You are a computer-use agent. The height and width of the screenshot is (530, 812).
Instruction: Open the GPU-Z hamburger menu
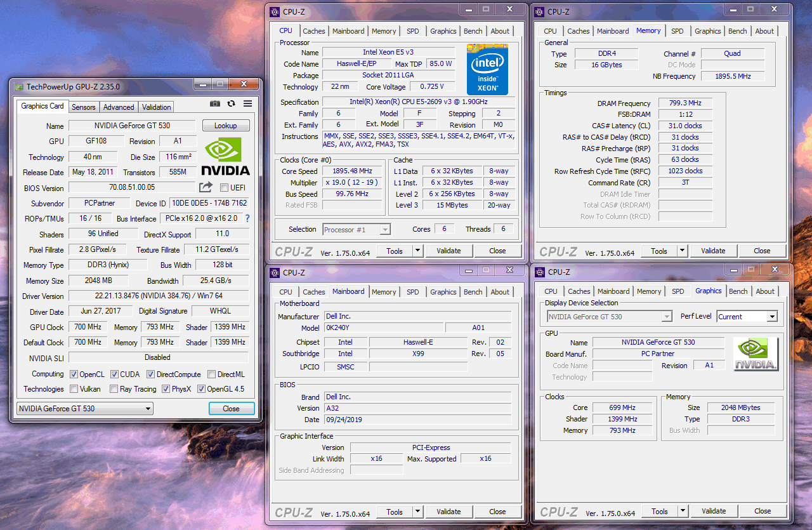[x=248, y=103]
